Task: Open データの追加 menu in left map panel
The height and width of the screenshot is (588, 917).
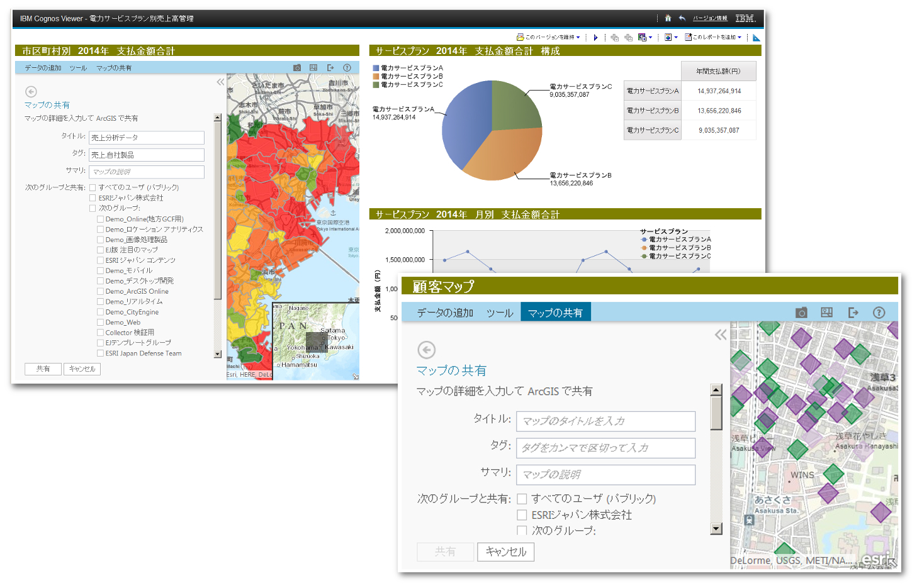Action: (x=43, y=68)
